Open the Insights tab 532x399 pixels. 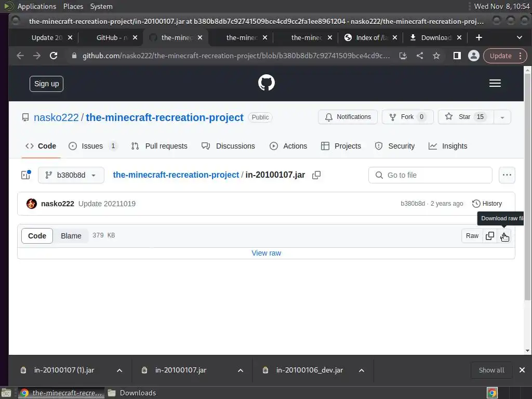point(448,146)
